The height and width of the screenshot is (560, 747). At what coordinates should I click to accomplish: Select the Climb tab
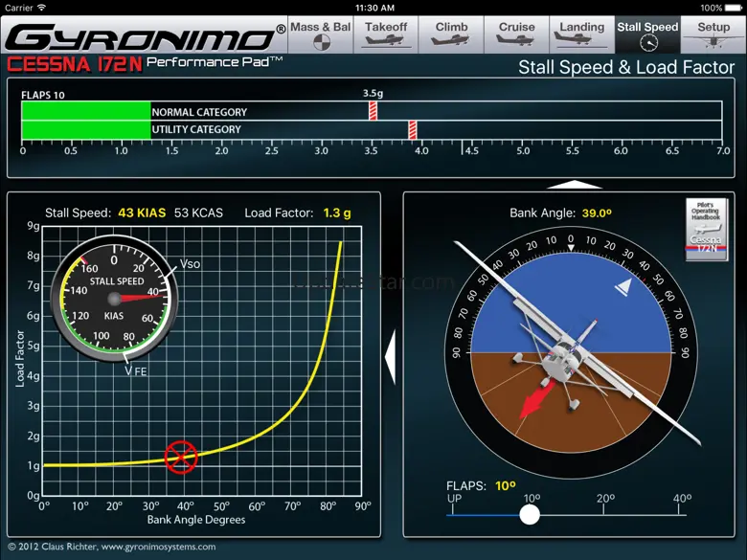(451, 35)
